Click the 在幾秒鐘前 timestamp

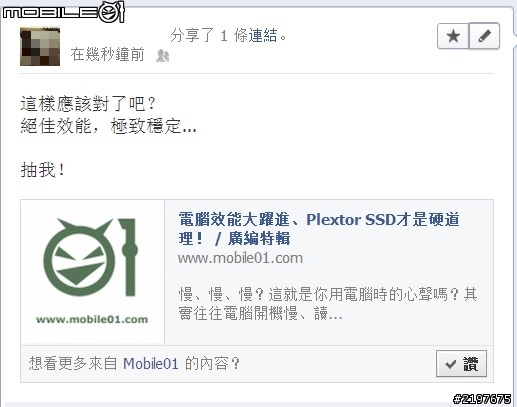(x=107, y=55)
